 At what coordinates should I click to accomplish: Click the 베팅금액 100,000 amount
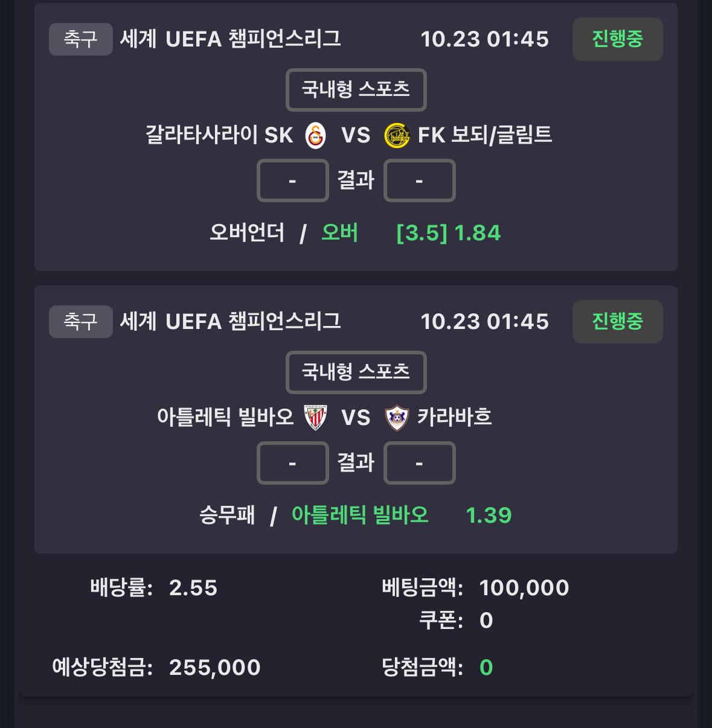tap(524, 588)
